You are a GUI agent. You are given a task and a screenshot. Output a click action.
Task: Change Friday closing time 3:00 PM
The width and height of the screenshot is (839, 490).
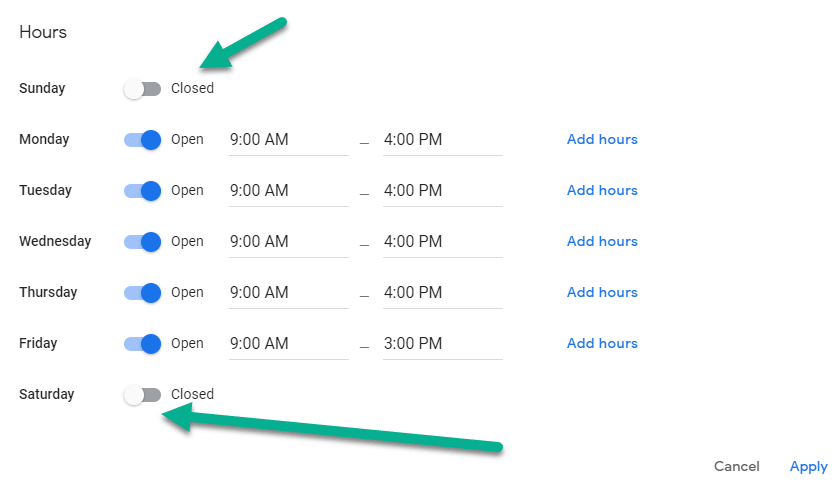pyautogui.click(x=442, y=344)
